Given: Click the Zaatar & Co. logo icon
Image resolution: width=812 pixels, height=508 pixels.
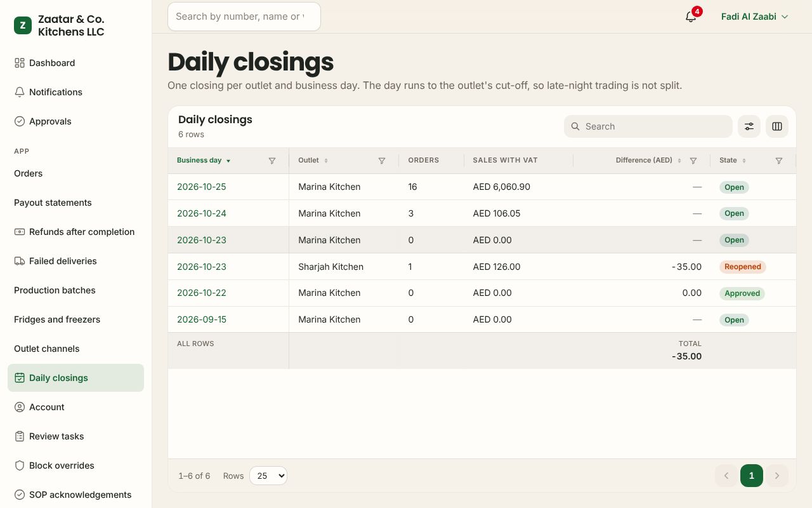Looking at the screenshot, I should point(23,25).
